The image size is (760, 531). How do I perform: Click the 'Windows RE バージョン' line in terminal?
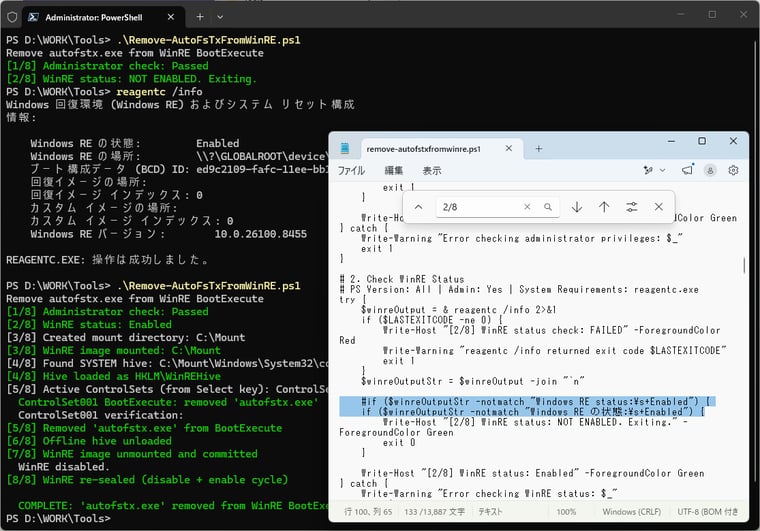point(168,234)
